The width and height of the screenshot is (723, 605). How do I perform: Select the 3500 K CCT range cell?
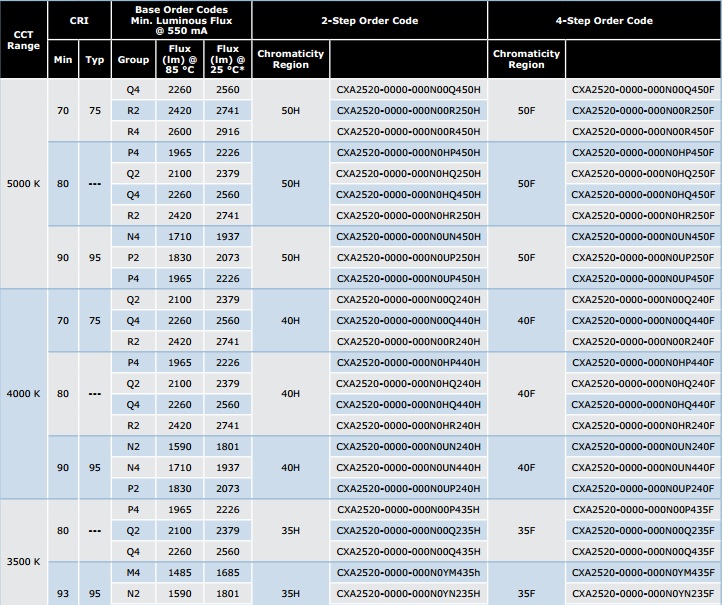(x=24, y=561)
